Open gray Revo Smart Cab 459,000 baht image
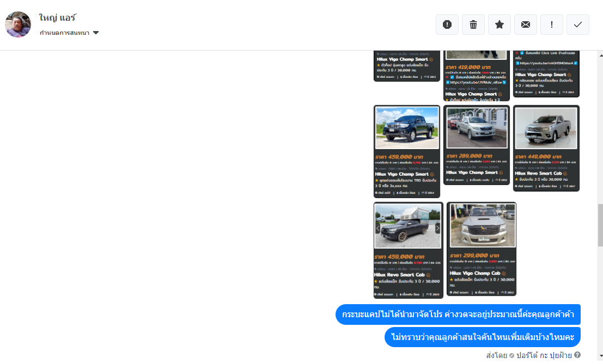Screen dimensions: 603x364 [x=407, y=226]
